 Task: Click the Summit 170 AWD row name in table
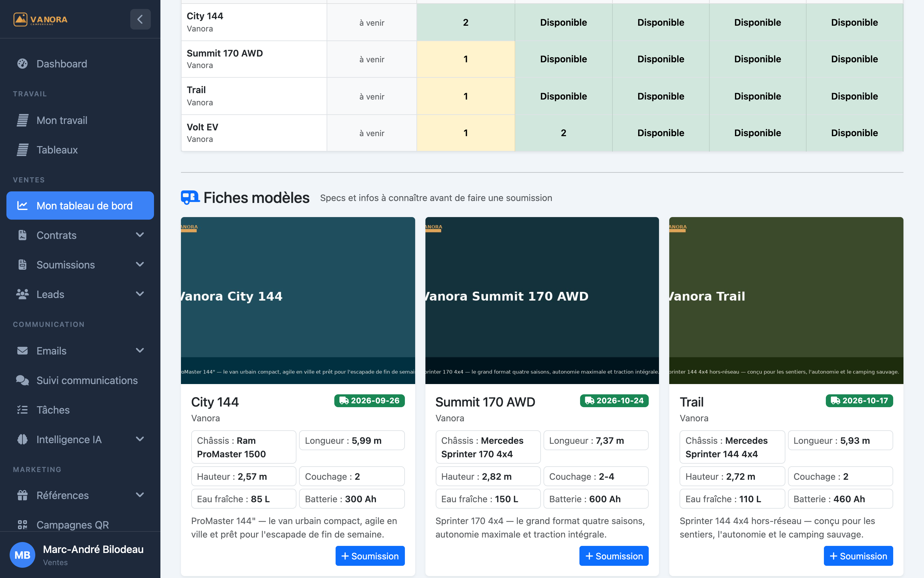click(x=225, y=53)
